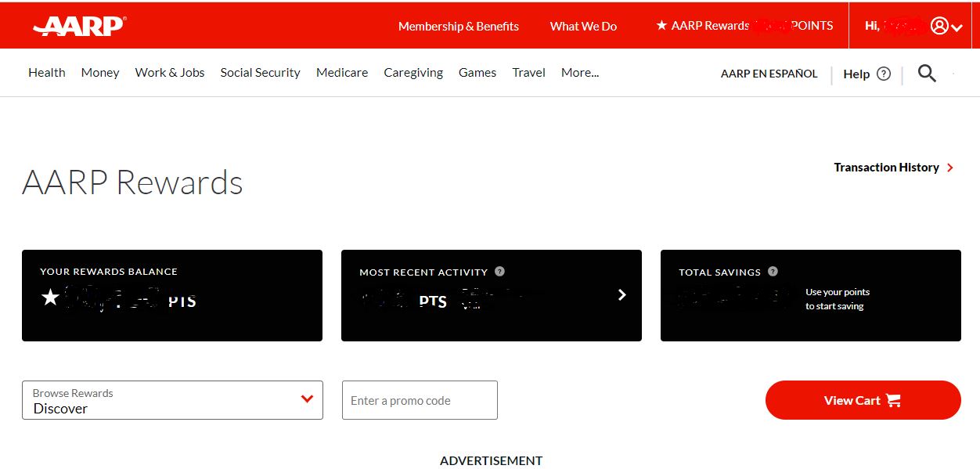Switch to the Travel section
The height and width of the screenshot is (469, 980).
coord(528,72)
